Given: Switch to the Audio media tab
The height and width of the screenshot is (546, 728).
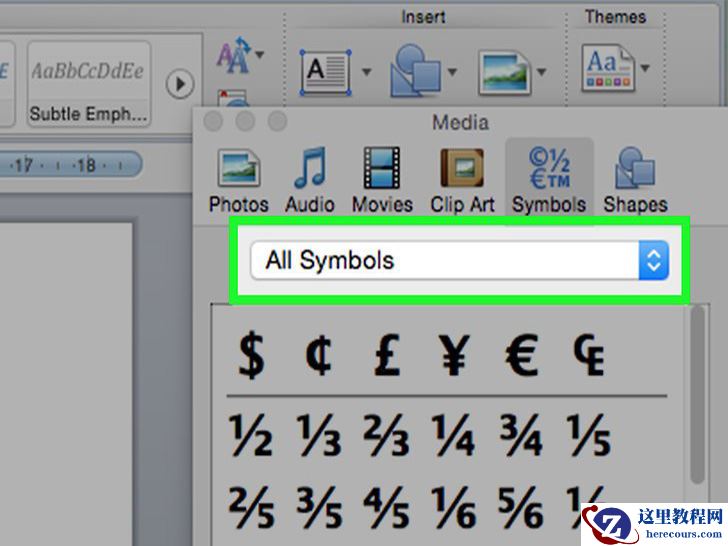Looking at the screenshot, I should [x=310, y=181].
